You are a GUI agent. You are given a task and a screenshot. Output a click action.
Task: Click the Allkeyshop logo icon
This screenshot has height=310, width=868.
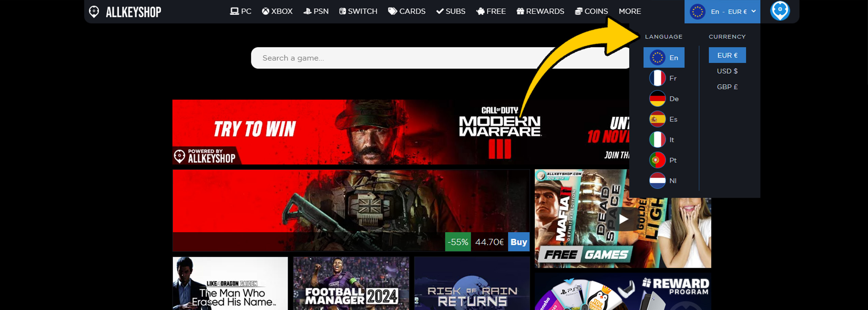pyautogui.click(x=94, y=12)
